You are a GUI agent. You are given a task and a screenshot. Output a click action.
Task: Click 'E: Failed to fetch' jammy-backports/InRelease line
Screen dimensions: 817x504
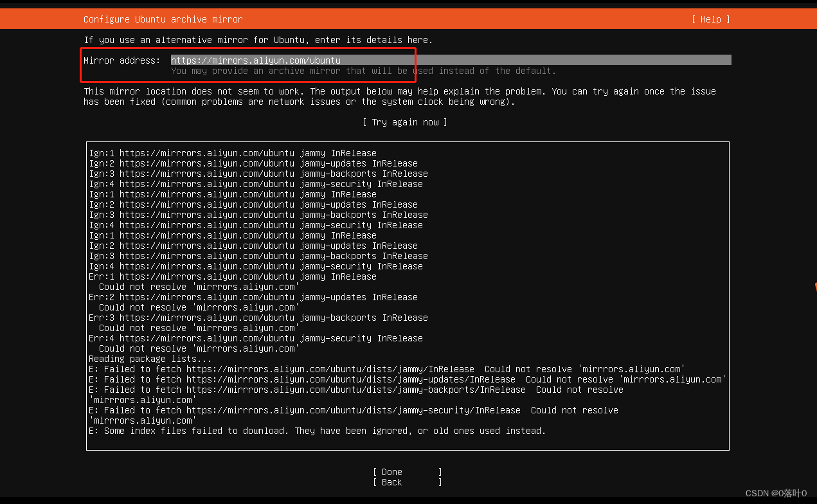[x=356, y=395]
